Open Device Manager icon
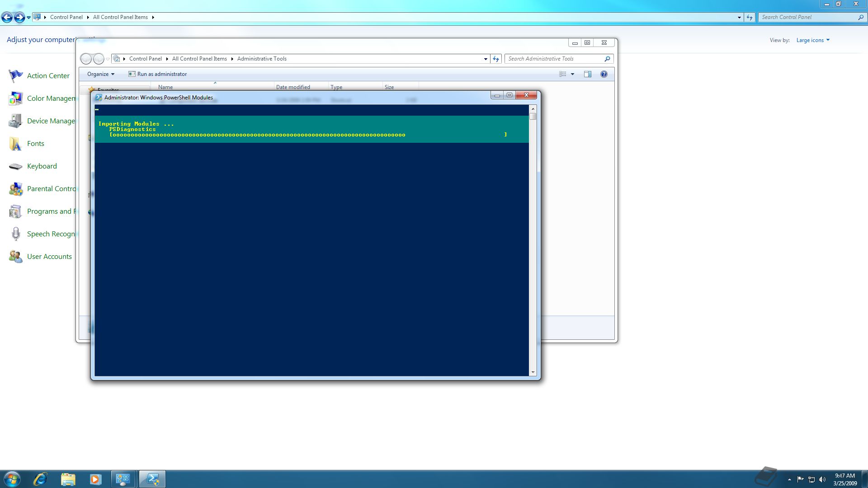This screenshot has width=868, height=488. (16, 121)
